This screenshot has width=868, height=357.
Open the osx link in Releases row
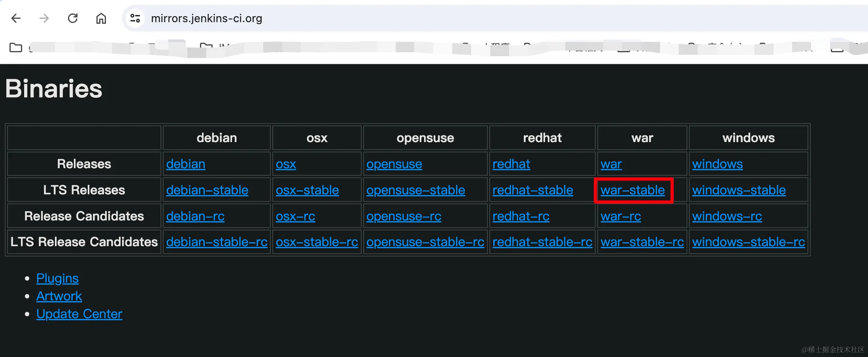tap(286, 164)
